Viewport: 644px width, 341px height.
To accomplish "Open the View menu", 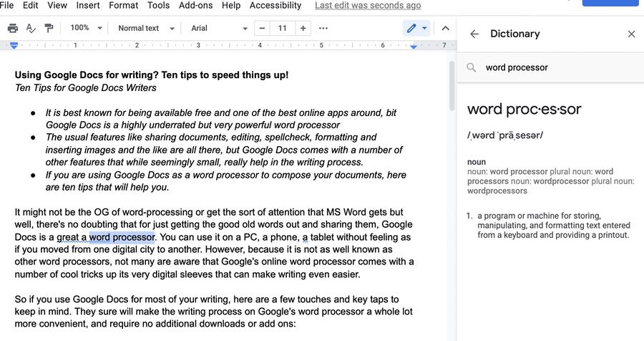I will click(57, 5).
